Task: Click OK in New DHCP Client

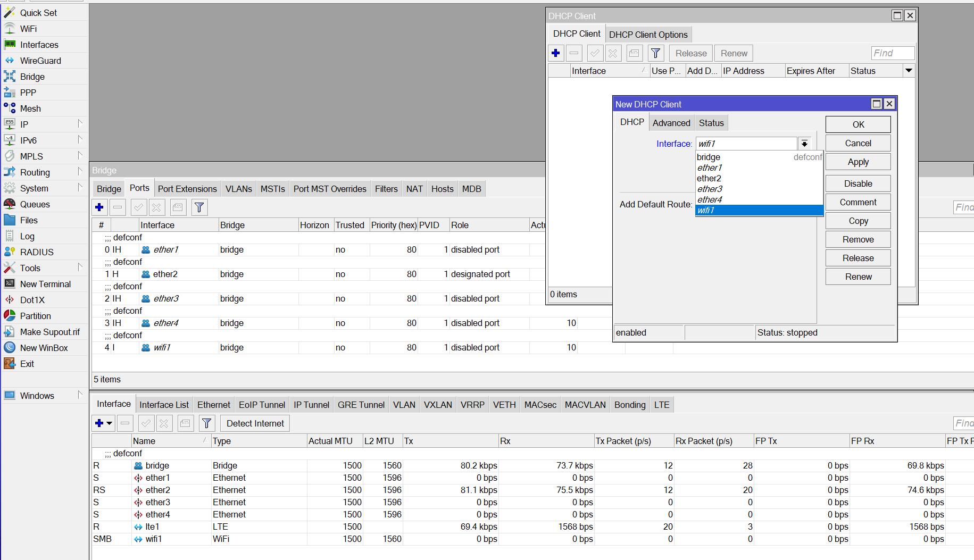Action: 858,124
